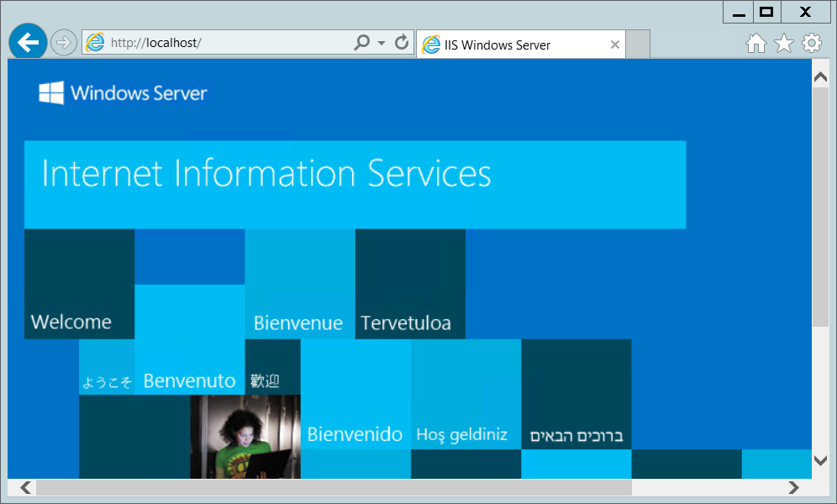Click the browser Back arrow button
This screenshot has width=837, height=504.
[x=28, y=42]
